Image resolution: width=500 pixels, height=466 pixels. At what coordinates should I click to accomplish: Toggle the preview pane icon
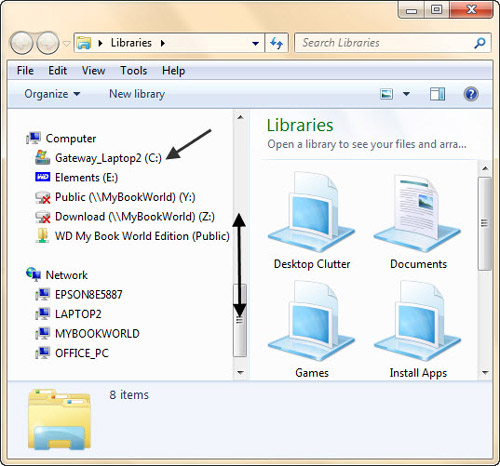pos(437,94)
